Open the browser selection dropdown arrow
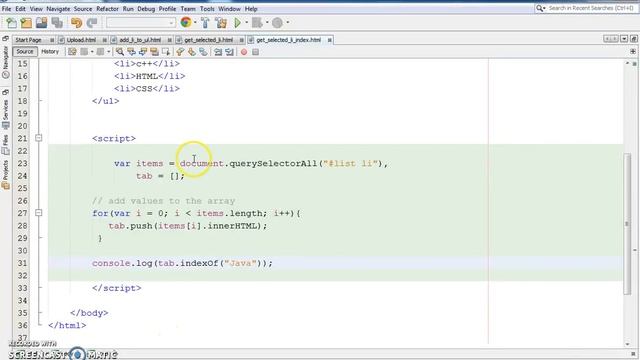640x360 pixels. click(195, 22)
